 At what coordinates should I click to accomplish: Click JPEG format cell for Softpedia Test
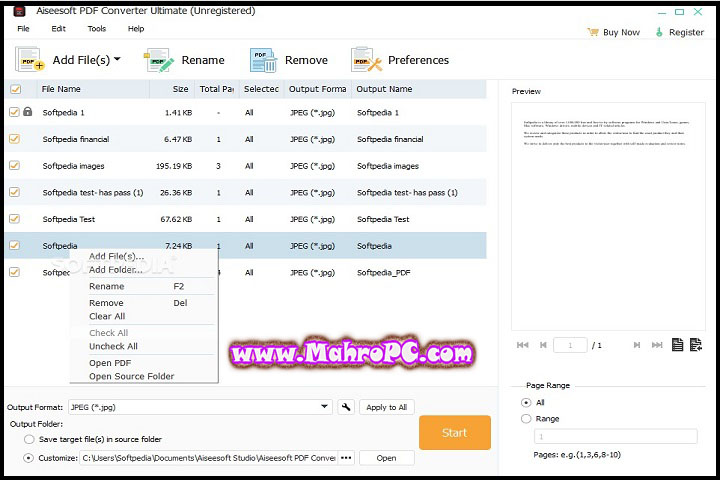point(312,219)
